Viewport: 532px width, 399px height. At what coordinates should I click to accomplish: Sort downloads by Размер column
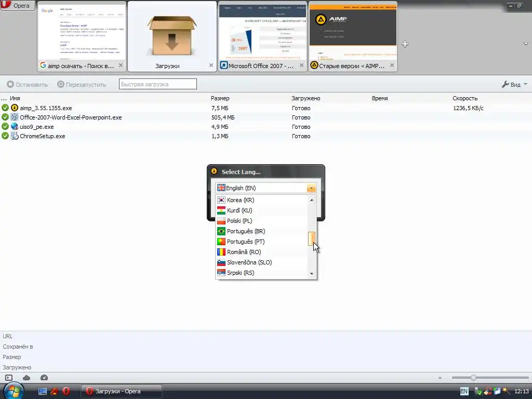click(220, 98)
